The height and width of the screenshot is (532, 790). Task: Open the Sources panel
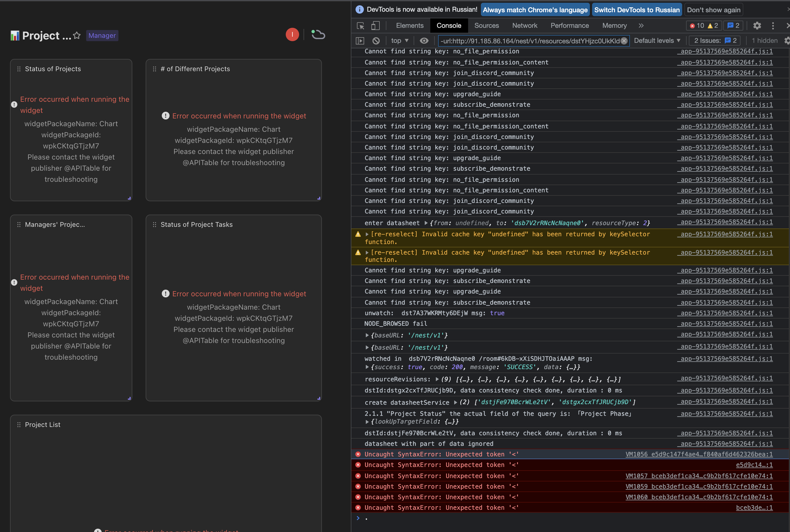click(x=486, y=26)
